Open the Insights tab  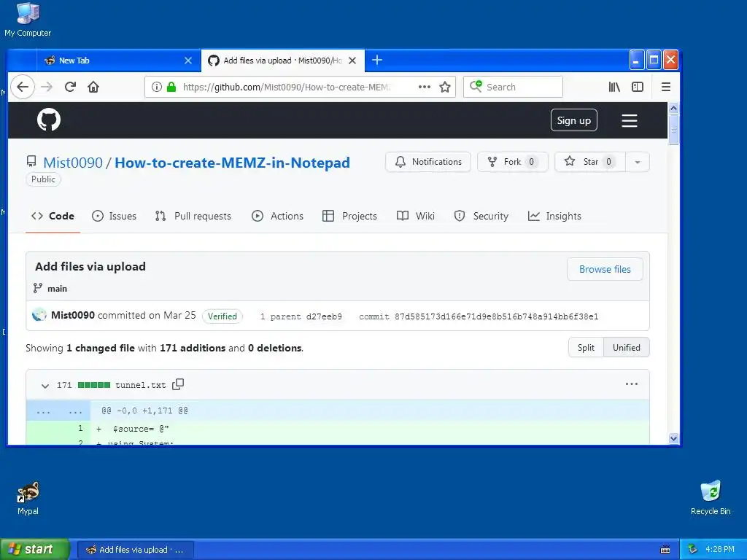pos(554,216)
